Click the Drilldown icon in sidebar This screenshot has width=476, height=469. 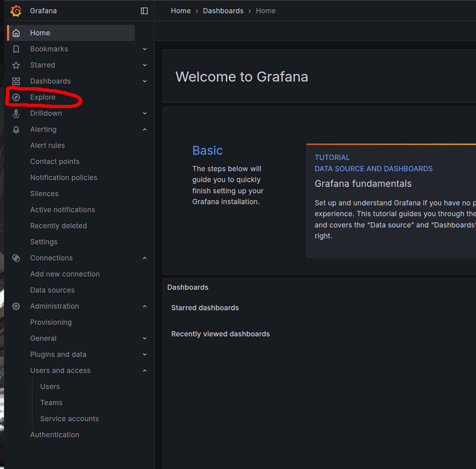coord(16,113)
